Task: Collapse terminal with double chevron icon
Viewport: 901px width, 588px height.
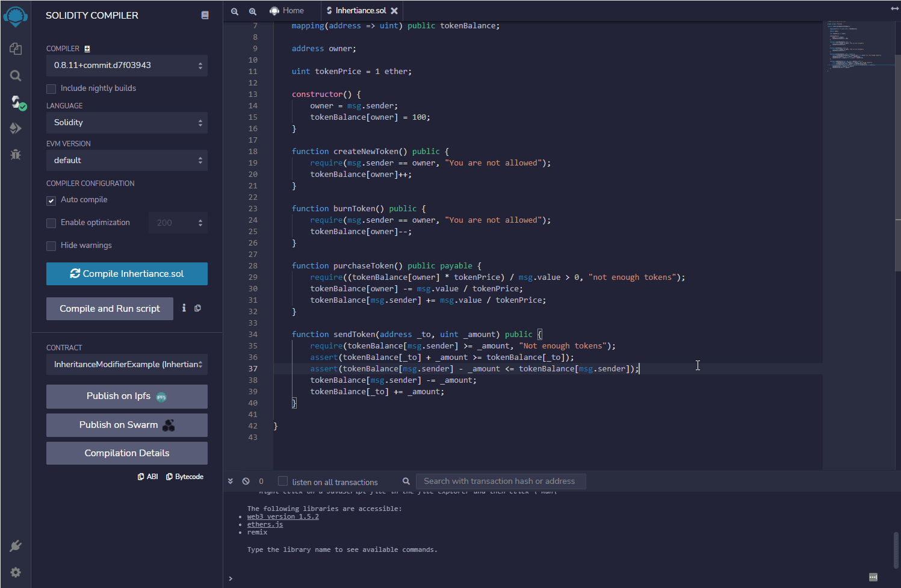Action: coord(231,481)
